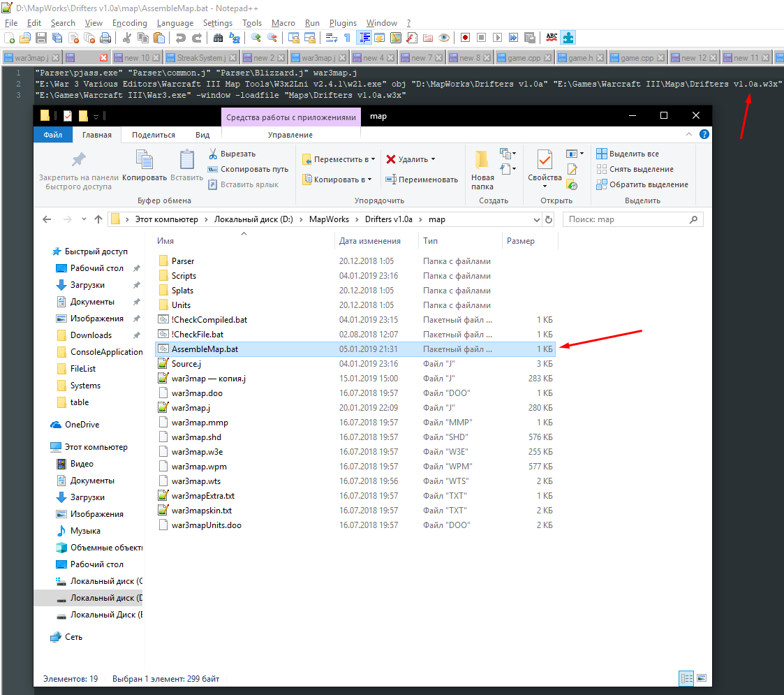This screenshot has width=784, height=695.
Task: Open the Plugins menu in Notepad++
Action: coord(343,23)
